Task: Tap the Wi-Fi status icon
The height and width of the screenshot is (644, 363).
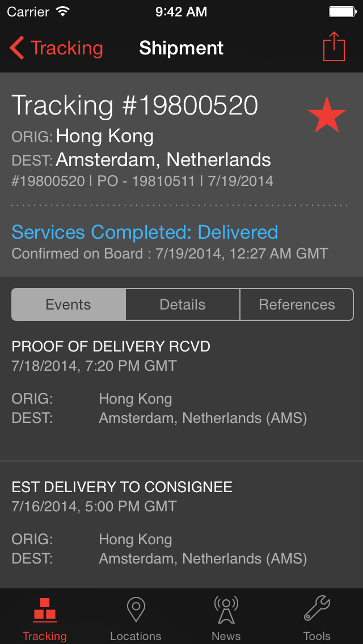Action: pos(62,11)
